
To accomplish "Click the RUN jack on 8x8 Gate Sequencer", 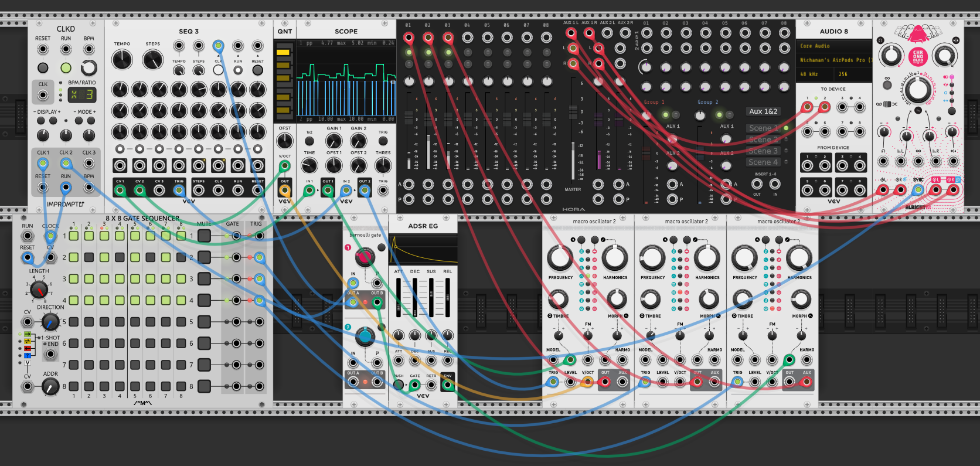I will 28,236.
